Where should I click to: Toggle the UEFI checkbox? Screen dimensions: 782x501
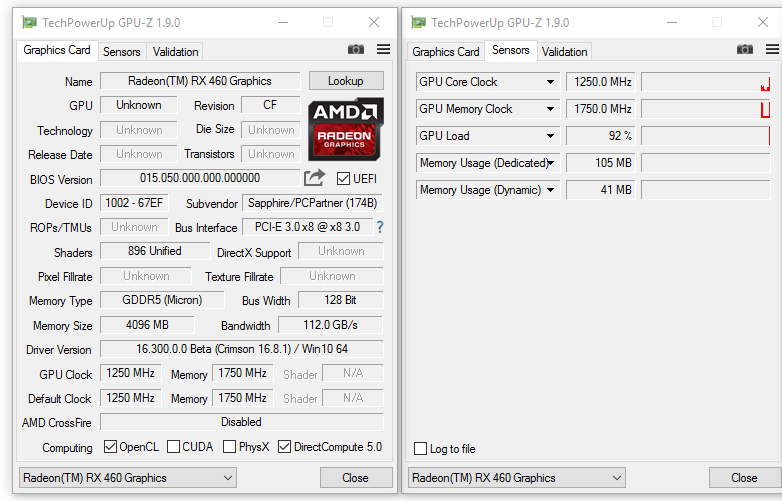tap(344, 179)
